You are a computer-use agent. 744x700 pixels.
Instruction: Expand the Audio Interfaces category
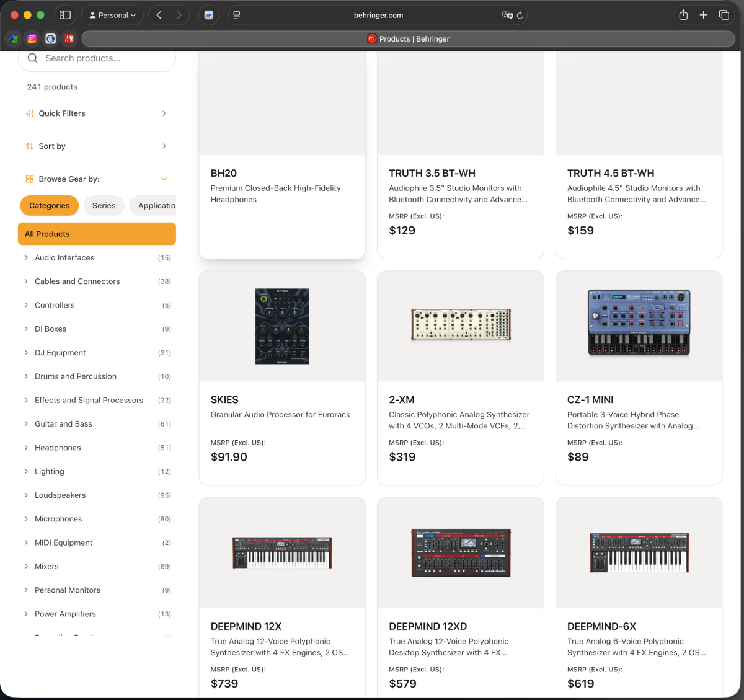26,257
